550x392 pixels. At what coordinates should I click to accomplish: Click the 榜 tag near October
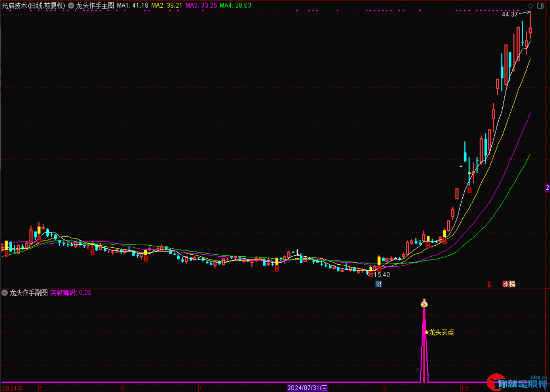coord(512,284)
